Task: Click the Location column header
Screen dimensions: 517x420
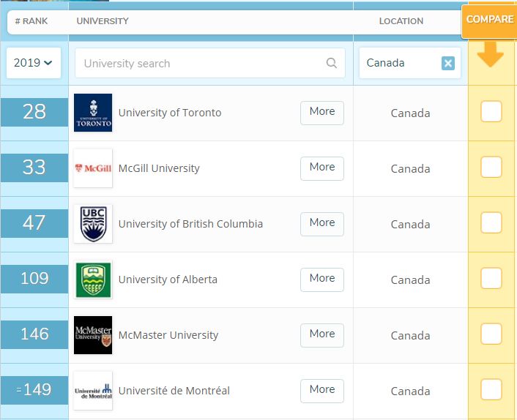Action: click(x=401, y=21)
